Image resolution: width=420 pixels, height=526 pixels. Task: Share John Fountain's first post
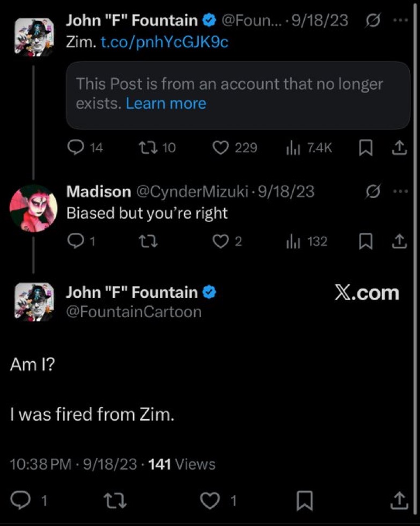[x=399, y=148]
